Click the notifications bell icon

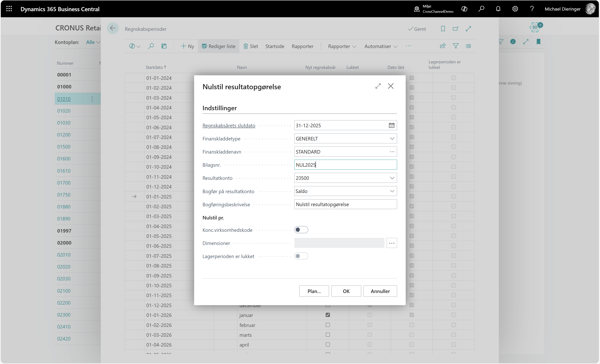click(x=498, y=9)
